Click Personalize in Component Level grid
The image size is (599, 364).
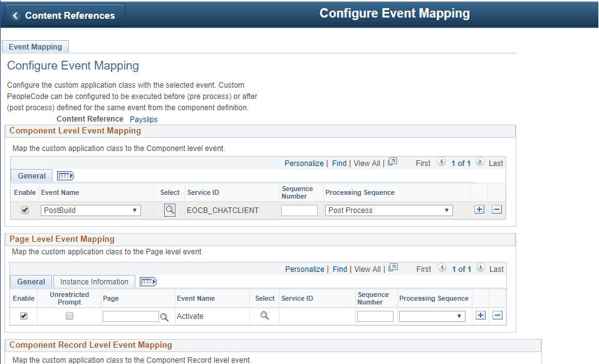[304, 163]
